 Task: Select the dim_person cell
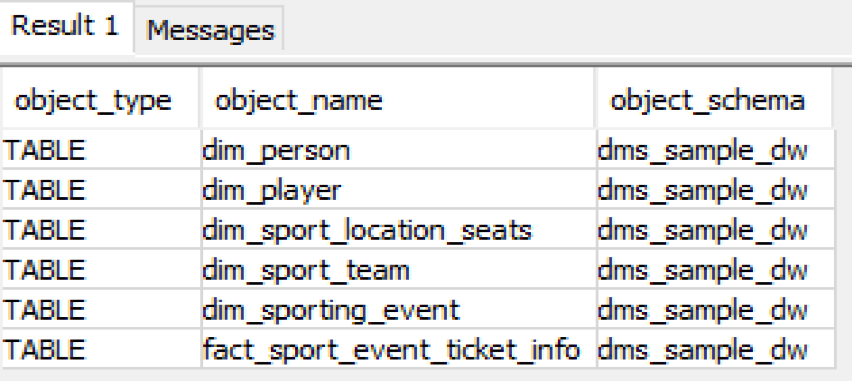[x=399, y=149]
